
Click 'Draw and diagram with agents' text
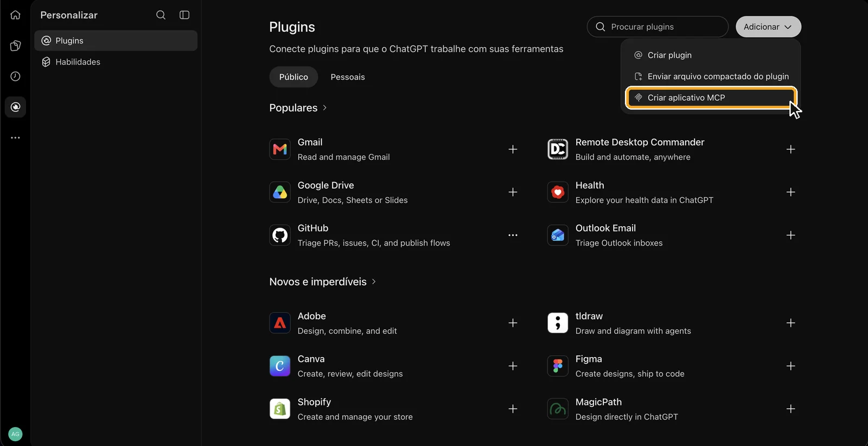[x=633, y=331]
